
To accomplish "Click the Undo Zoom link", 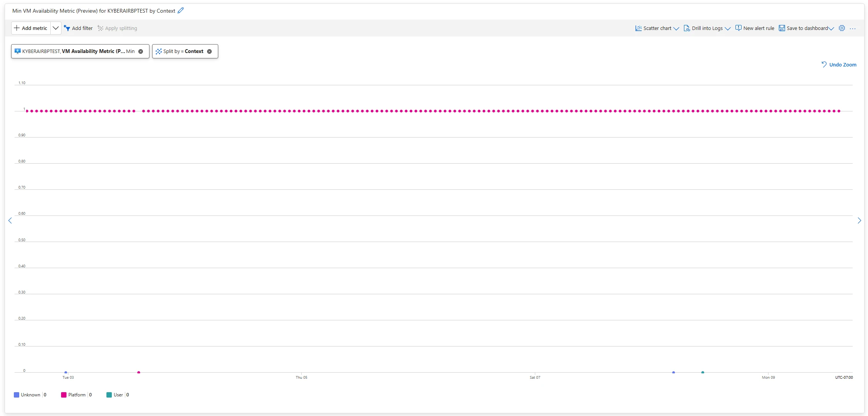I will [x=842, y=65].
